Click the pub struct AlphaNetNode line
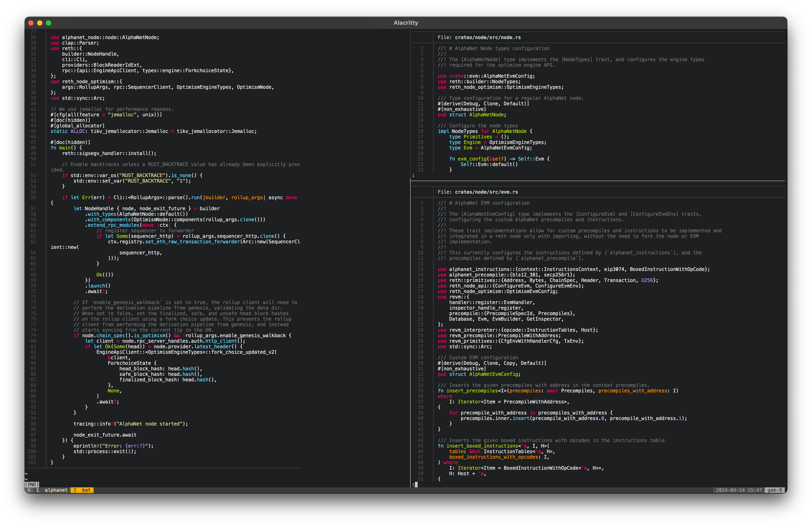This screenshot has width=812, height=526. (x=472, y=115)
